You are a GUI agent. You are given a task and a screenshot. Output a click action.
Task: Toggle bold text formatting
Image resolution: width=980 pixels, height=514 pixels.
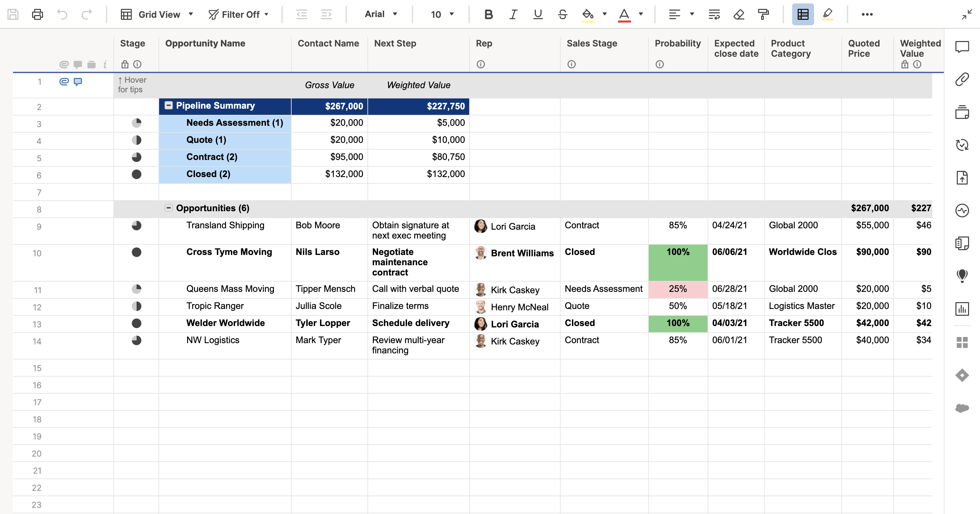(489, 14)
